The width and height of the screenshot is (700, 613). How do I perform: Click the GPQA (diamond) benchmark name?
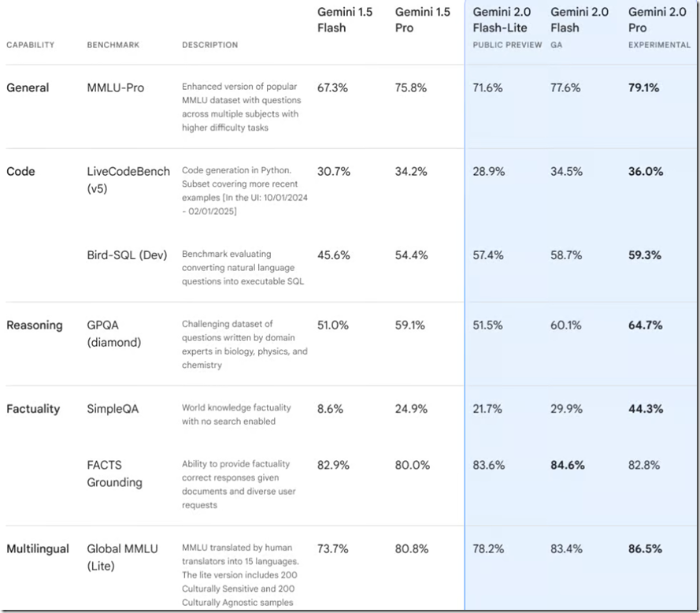coord(113,333)
